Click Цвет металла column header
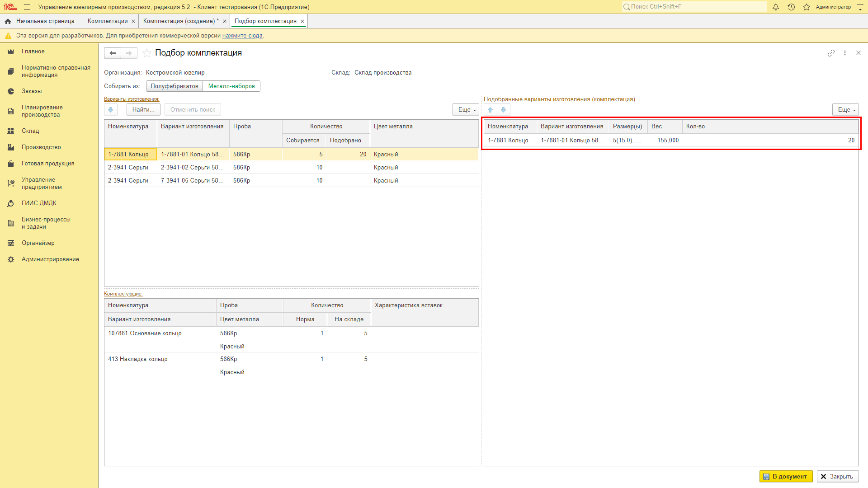 425,133
